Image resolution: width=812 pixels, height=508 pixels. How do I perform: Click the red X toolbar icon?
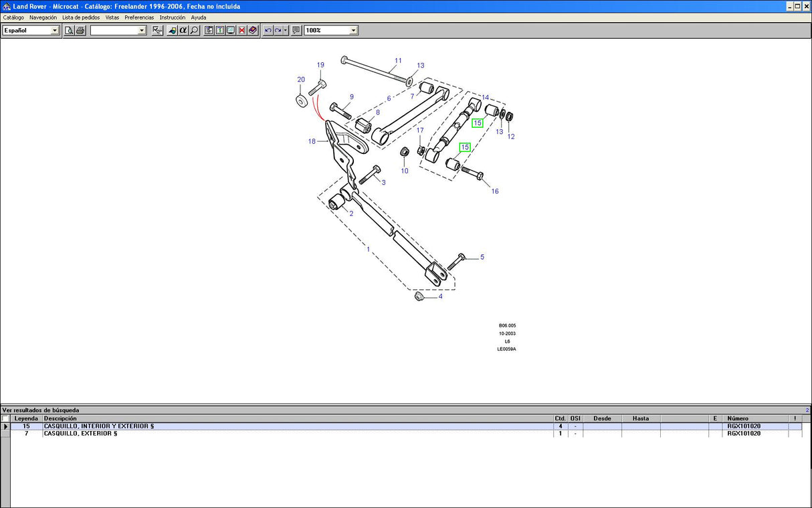point(241,30)
